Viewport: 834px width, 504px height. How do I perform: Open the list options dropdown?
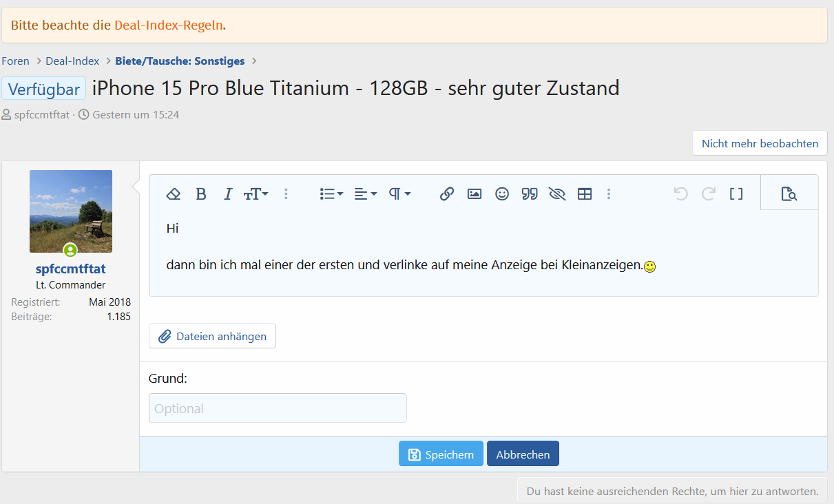pos(331,194)
